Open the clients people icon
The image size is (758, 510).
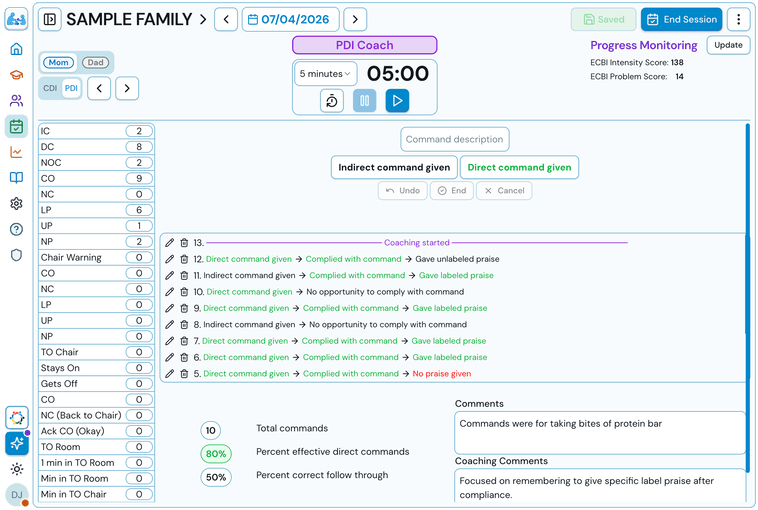click(x=16, y=101)
